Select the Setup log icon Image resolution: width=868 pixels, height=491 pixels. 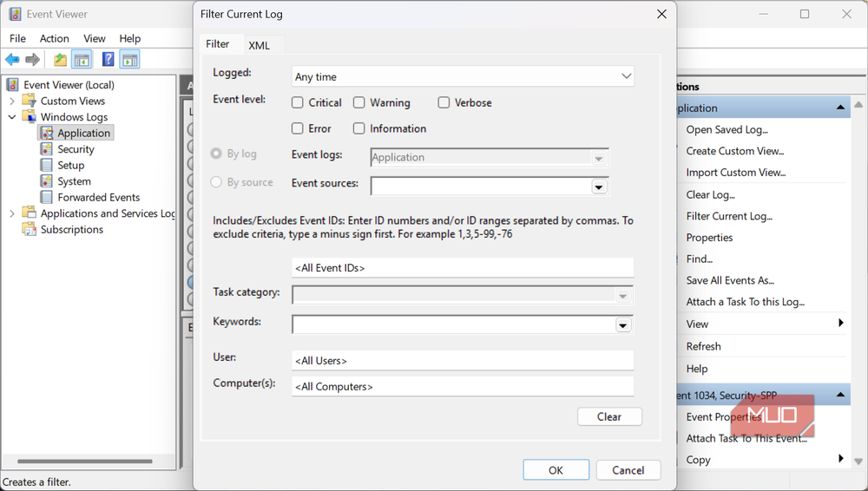pos(47,165)
